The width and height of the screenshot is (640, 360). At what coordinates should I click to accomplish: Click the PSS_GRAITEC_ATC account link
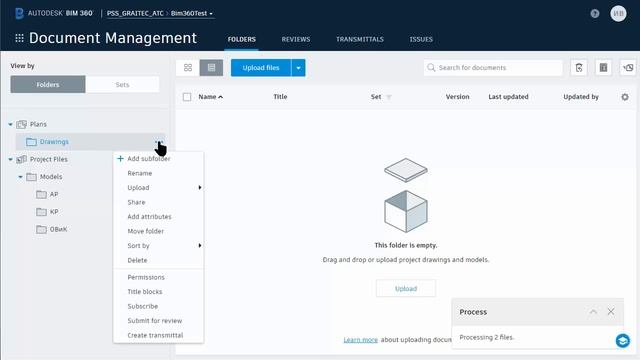135,13
